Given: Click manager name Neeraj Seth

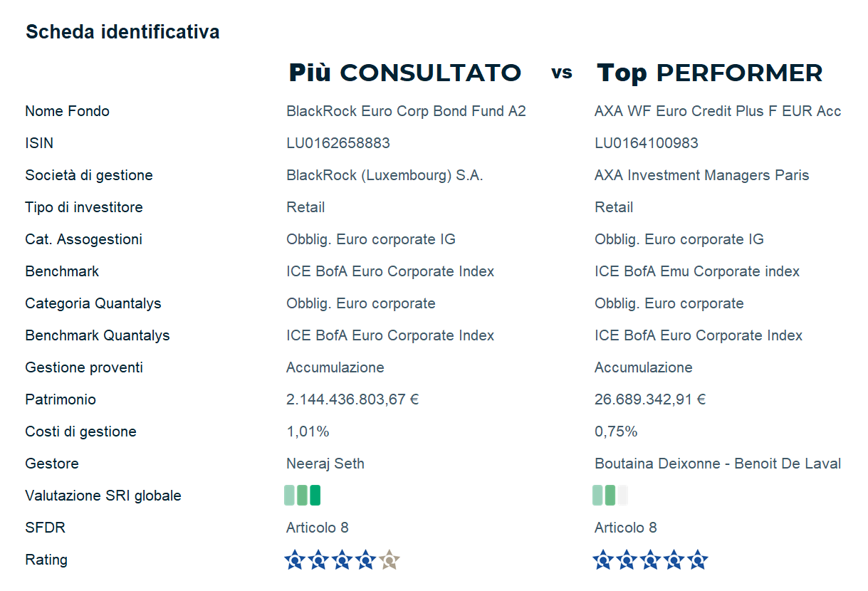Looking at the screenshot, I should click(325, 464).
